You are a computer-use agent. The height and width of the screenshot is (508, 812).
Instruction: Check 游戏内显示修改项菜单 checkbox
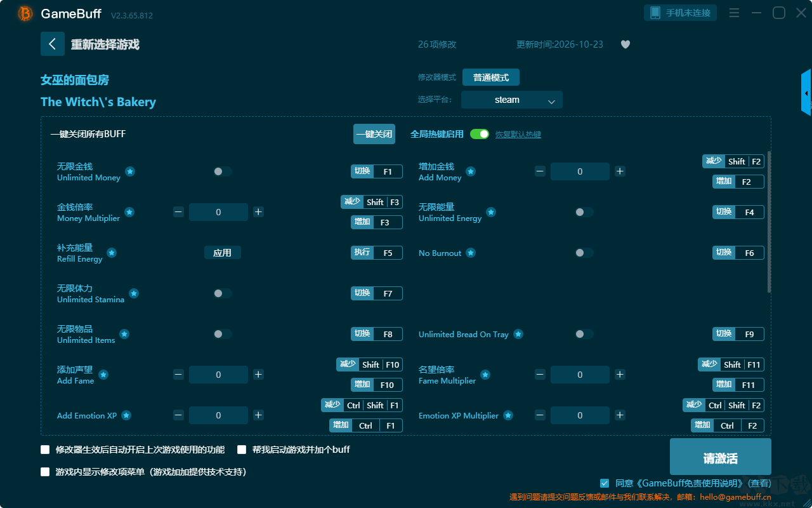pos(45,472)
